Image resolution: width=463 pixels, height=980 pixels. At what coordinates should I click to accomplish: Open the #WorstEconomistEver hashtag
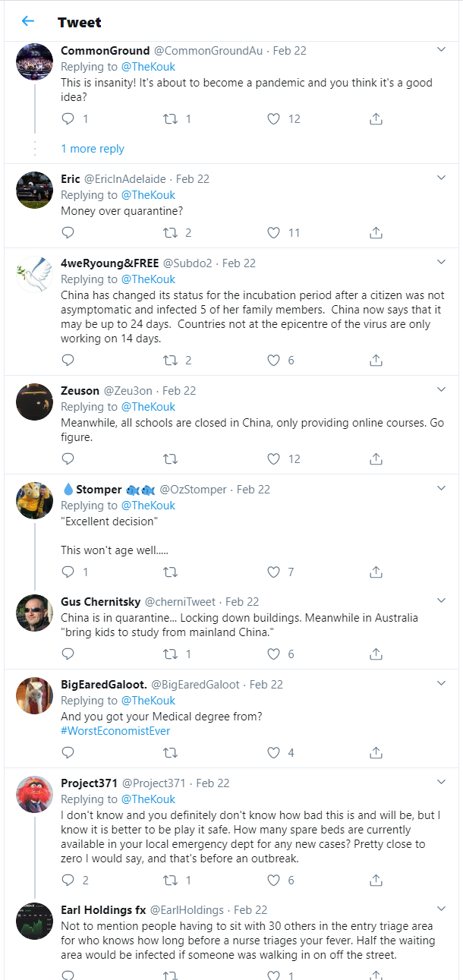coord(115,731)
